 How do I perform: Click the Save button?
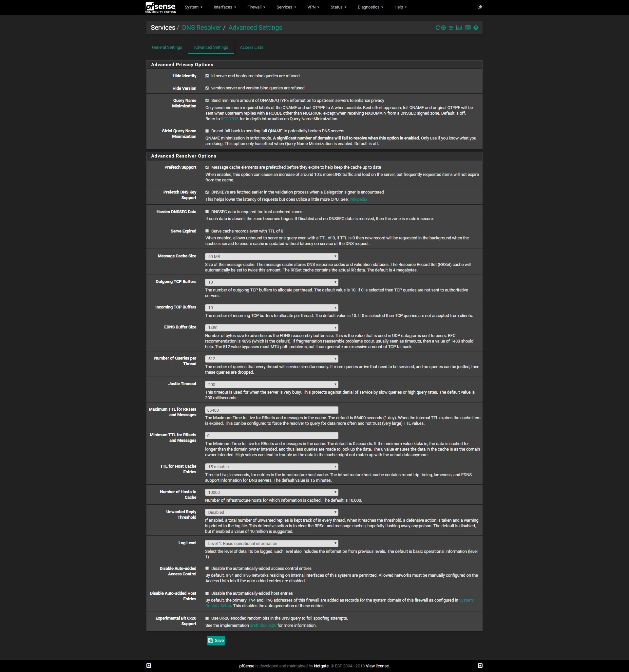click(x=216, y=641)
